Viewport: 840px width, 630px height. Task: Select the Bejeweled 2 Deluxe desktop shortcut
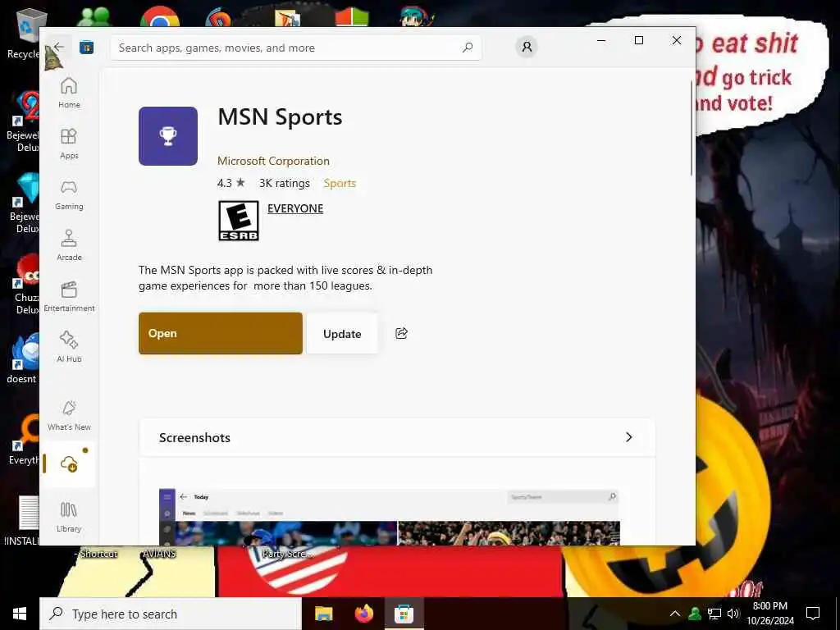pyautogui.click(x=24, y=122)
